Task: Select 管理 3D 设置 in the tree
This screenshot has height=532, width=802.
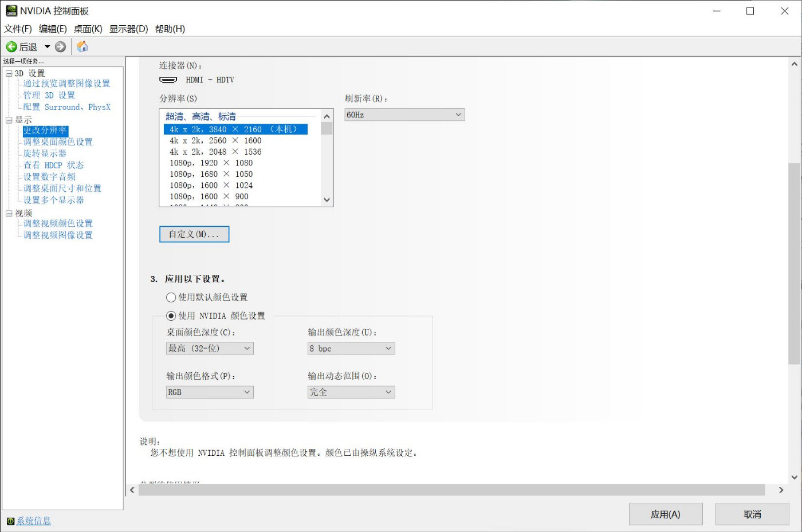Action: click(x=49, y=95)
